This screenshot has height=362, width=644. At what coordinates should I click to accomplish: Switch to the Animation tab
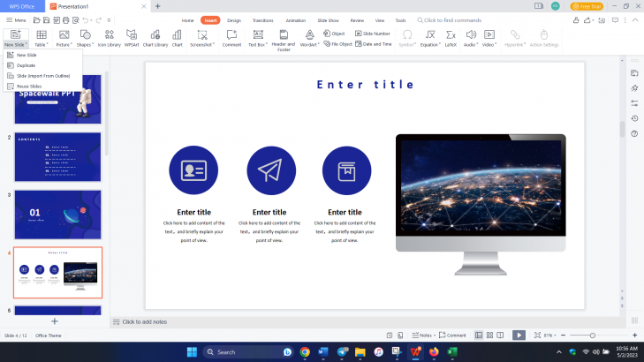tap(296, 20)
